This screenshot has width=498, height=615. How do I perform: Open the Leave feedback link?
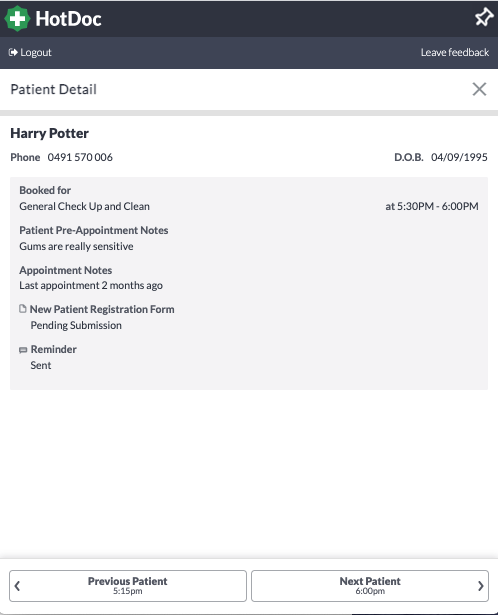[454, 52]
